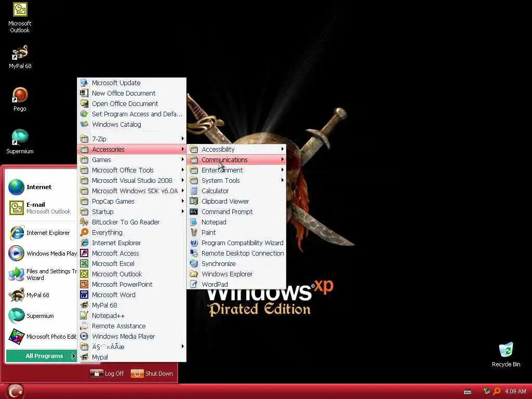Click Mypal at the bottom of All Programs
Image resolution: width=532 pixels, height=399 pixels.
[131, 357]
